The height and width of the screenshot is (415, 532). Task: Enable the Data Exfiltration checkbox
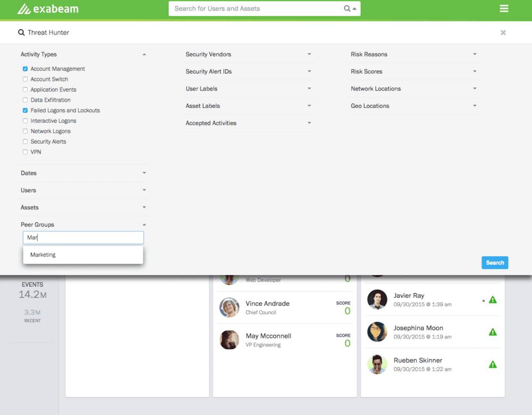click(26, 100)
